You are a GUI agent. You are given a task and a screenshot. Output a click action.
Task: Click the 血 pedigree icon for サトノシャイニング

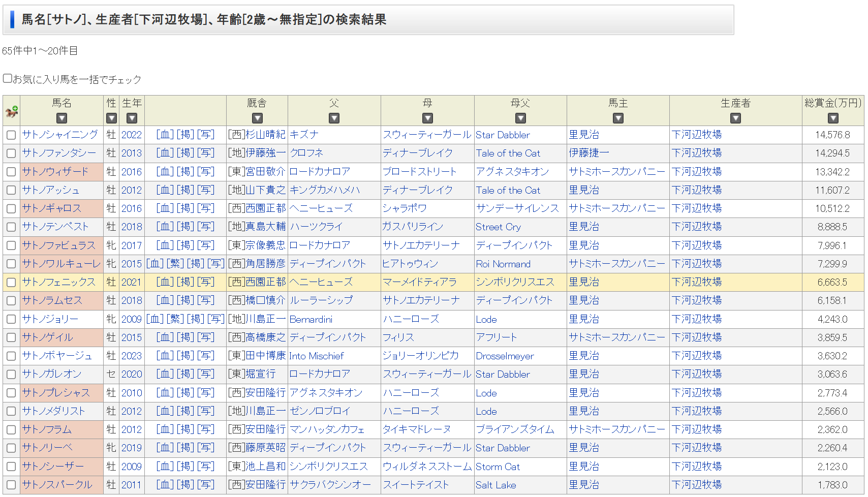(165, 135)
